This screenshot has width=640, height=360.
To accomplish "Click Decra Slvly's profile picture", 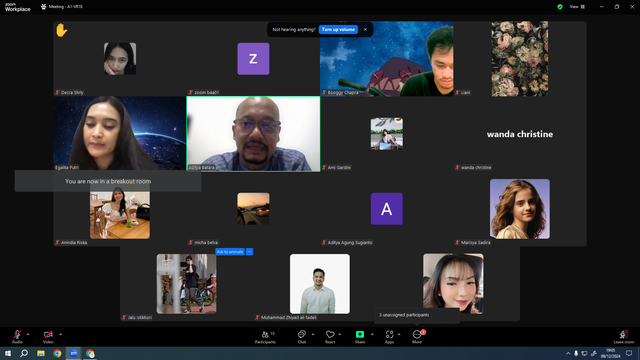I will [x=120, y=59].
